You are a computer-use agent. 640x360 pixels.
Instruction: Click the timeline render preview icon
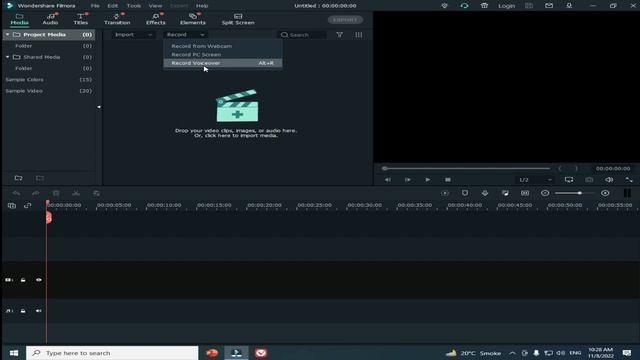(x=445, y=193)
